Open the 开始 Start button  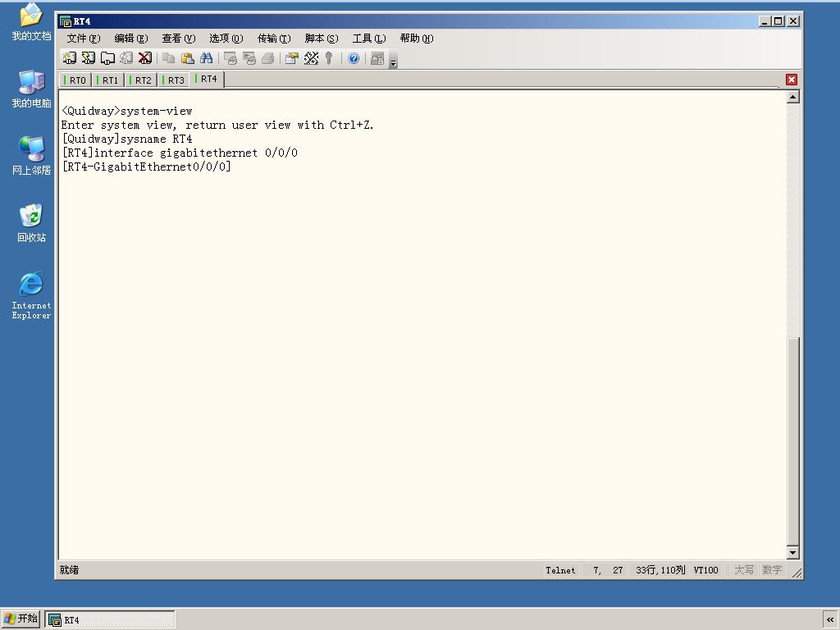(x=21, y=619)
